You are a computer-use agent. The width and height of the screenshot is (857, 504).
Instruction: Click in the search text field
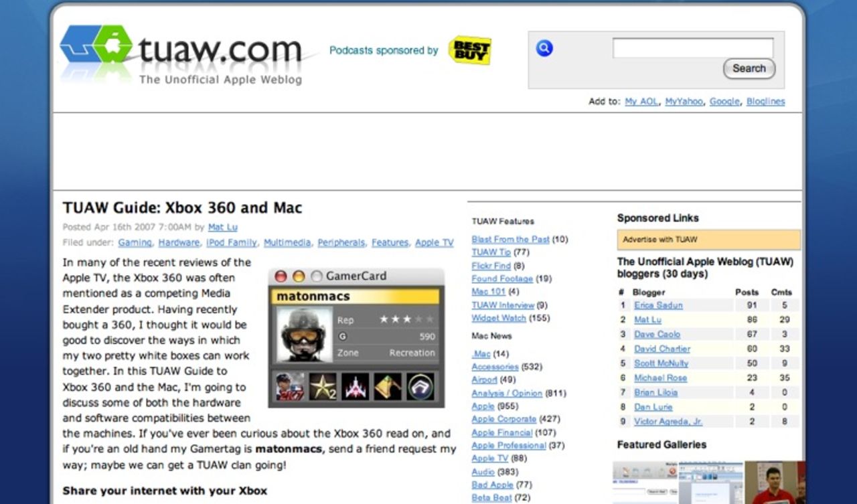(x=693, y=48)
